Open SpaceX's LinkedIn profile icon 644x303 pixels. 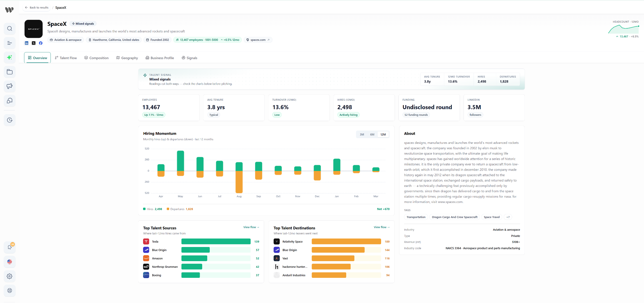pyautogui.click(x=27, y=43)
